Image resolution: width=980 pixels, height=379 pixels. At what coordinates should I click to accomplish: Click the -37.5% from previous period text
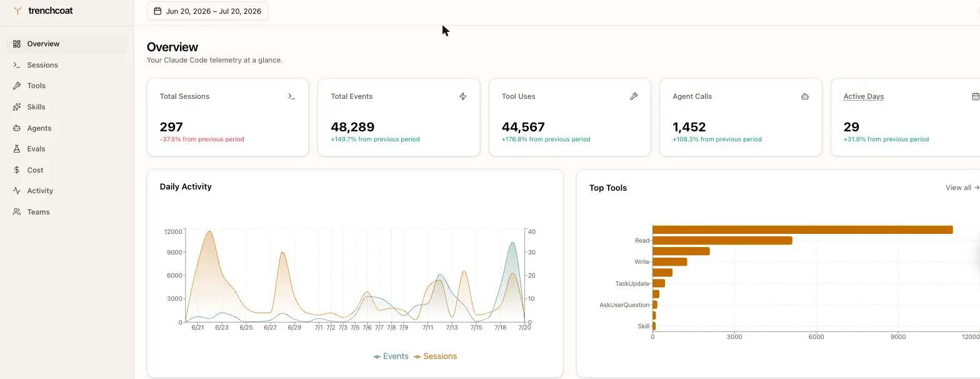(202, 139)
